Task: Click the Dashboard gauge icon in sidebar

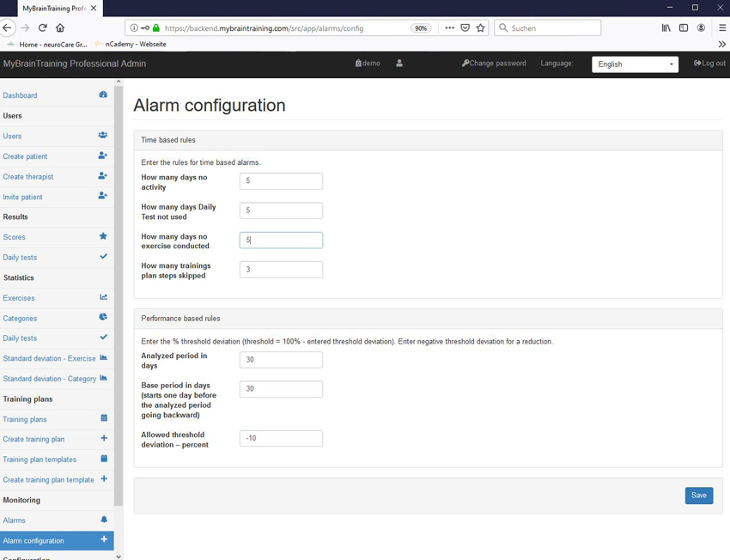Action: coord(103,95)
